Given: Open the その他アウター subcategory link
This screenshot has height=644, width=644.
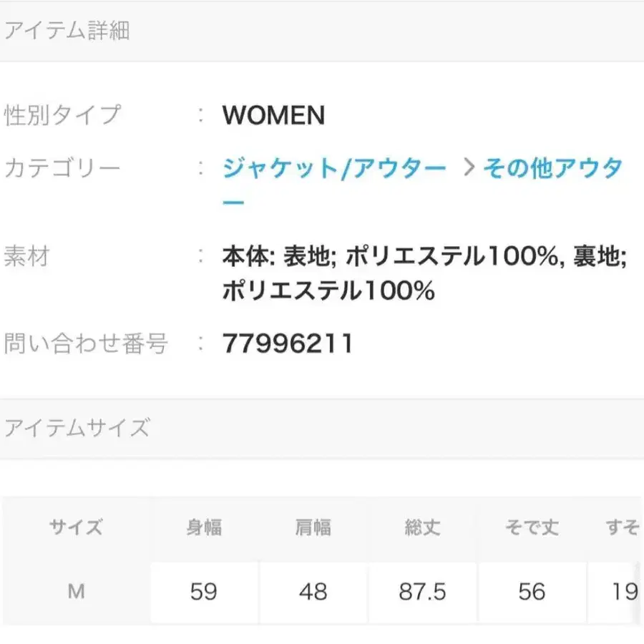Looking at the screenshot, I should point(552,168).
